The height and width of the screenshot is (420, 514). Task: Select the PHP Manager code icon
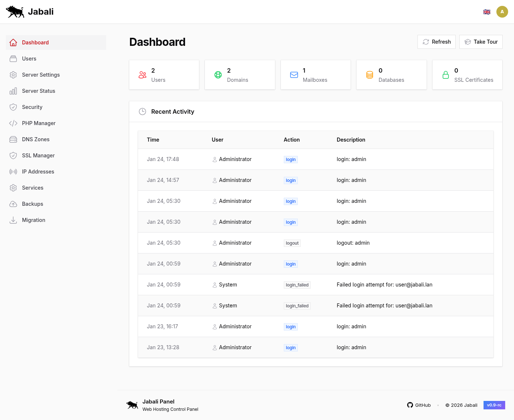point(13,123)
